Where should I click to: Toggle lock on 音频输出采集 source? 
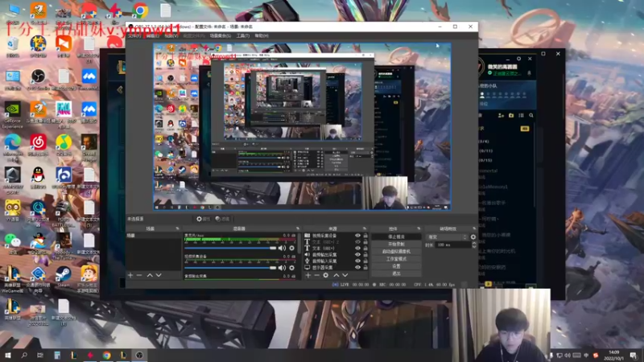click(365, 254)
